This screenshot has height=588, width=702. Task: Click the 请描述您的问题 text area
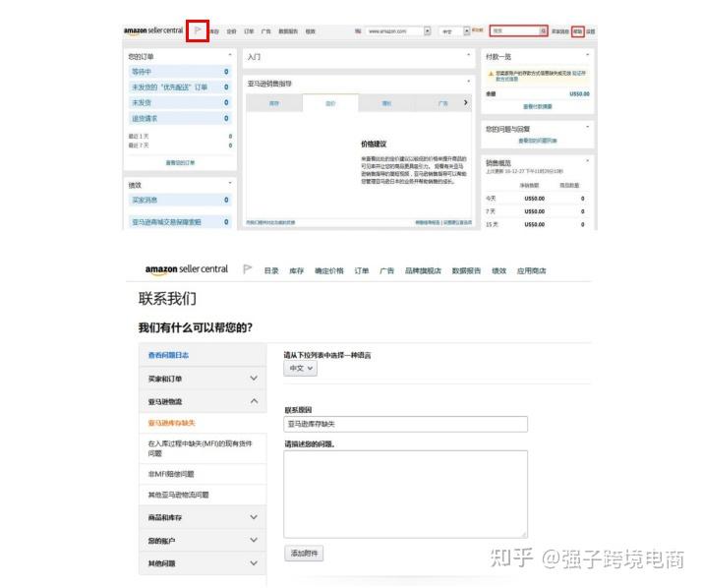[406, 494]
